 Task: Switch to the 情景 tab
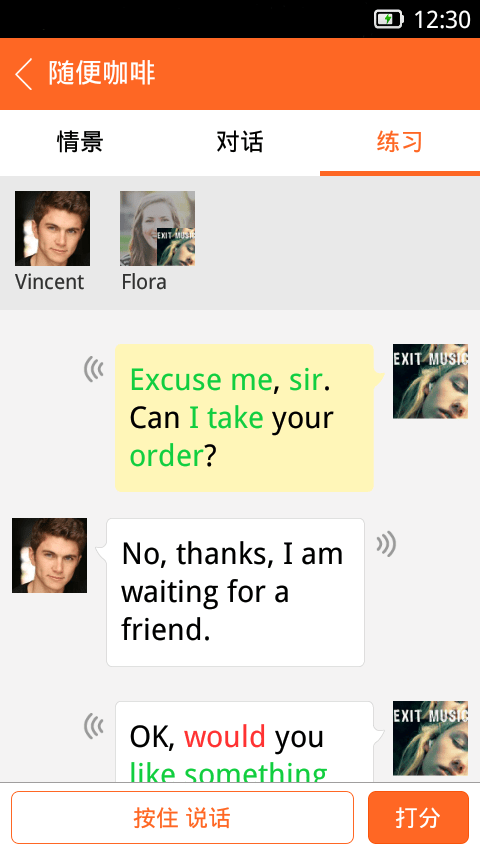point(80,142)
